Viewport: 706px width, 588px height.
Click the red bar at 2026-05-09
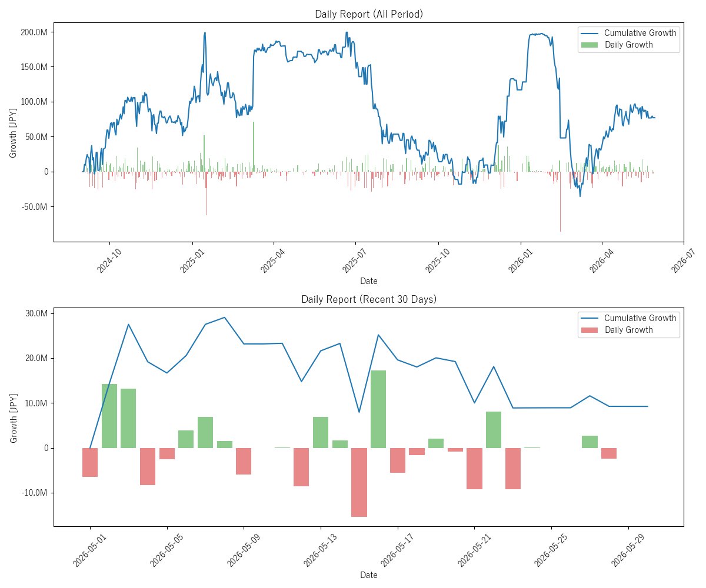(244, 461)
